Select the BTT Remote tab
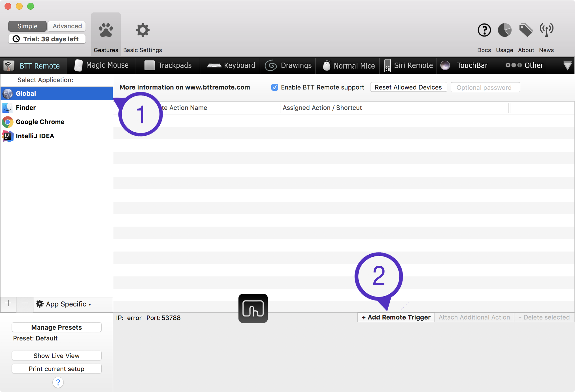The width and height of the screenshot is (575, 392). (x=33, y=66)
